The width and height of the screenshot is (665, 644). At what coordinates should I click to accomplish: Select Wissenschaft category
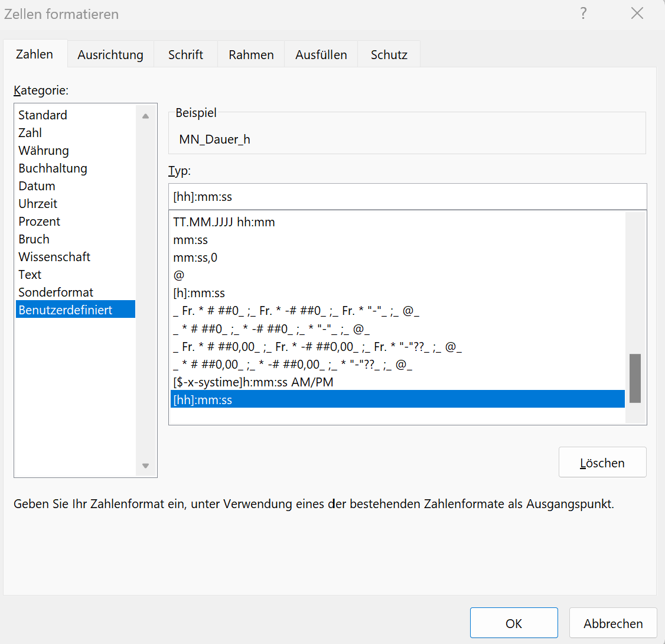coord(76,256)
